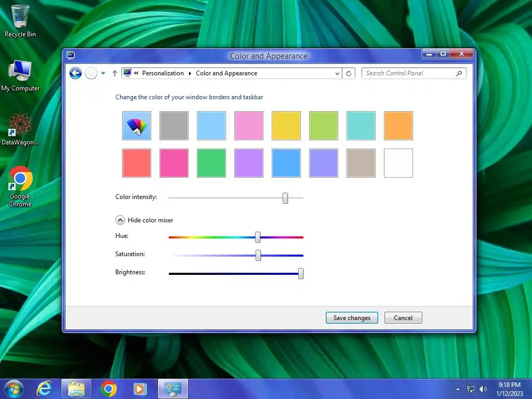Select the medium green swatch
This screenshot has height=399, width=532.
pyautogui.click(x=211, y=163)
